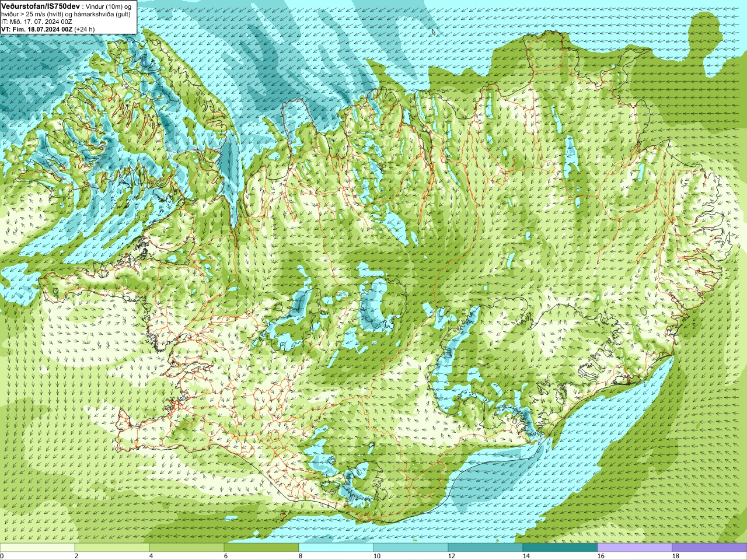Click the initial time "IT: Mið. 17. 07. 2024 00Z"

pos(37,22)
